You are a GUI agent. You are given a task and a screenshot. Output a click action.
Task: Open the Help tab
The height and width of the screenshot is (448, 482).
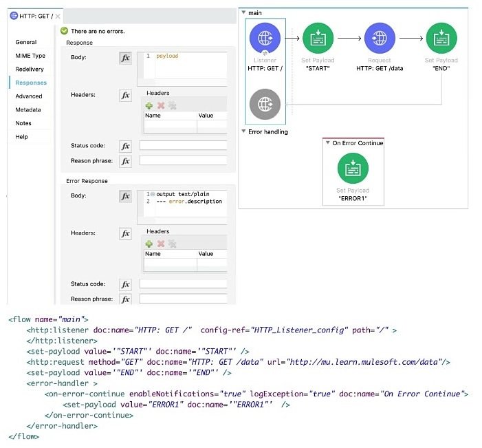click(21, 137)
